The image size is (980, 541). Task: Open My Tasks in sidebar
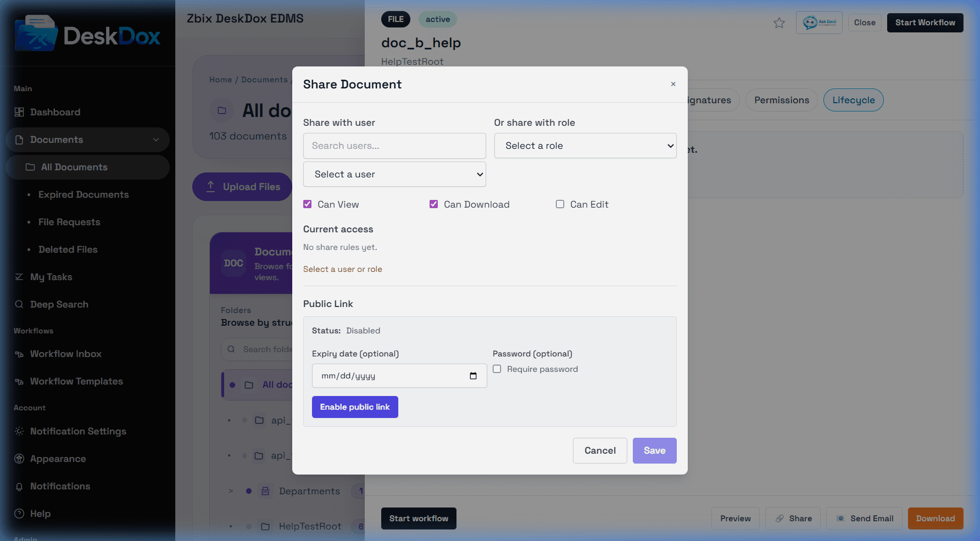(x=51, y=277)
